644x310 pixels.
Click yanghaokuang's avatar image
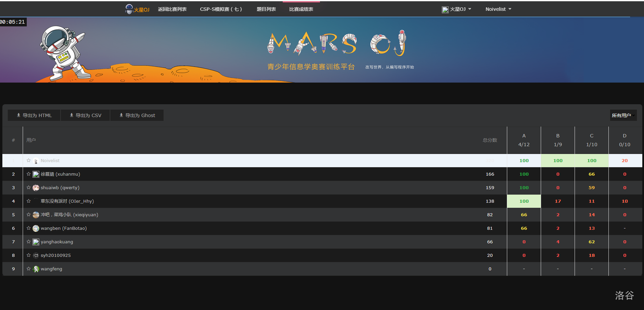[36, 242]
